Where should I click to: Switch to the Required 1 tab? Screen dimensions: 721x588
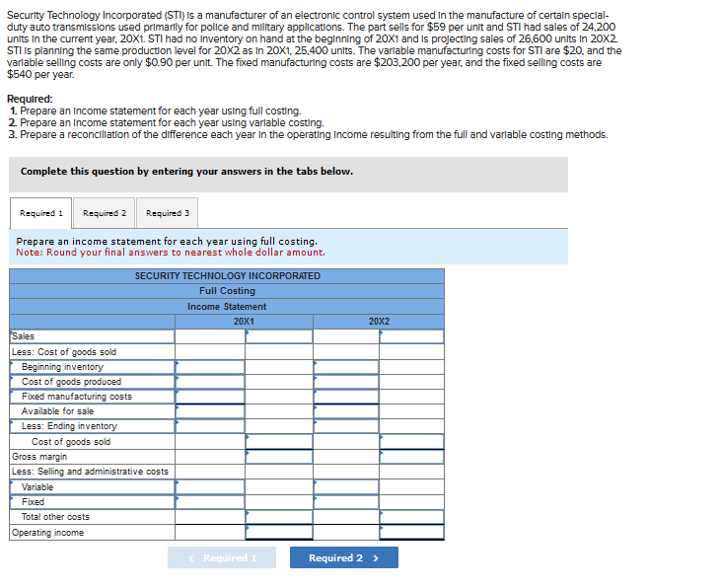(x=40, y=213)
